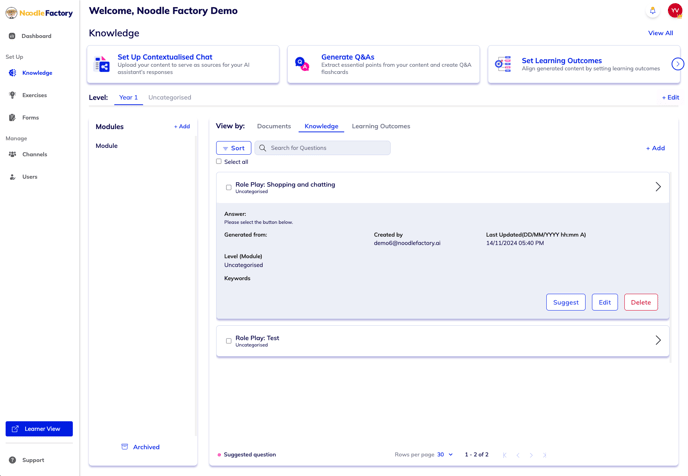Click the Suggest button
Image resolution: width=688 pixels, height=476 pixels.
coord(566,302)
